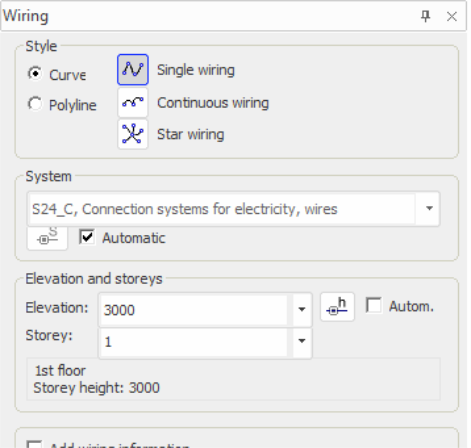Screen dimensions: 471x448
Task: Open the System dropdown arrow
Action: (x=429, y=209)
